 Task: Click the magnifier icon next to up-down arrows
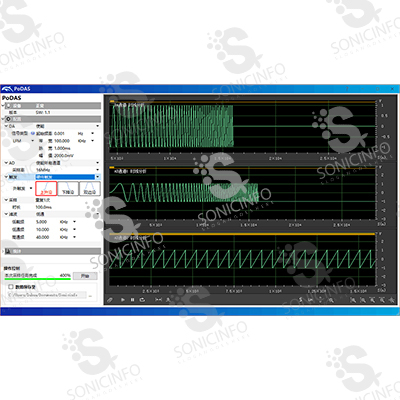pos(331,300)
